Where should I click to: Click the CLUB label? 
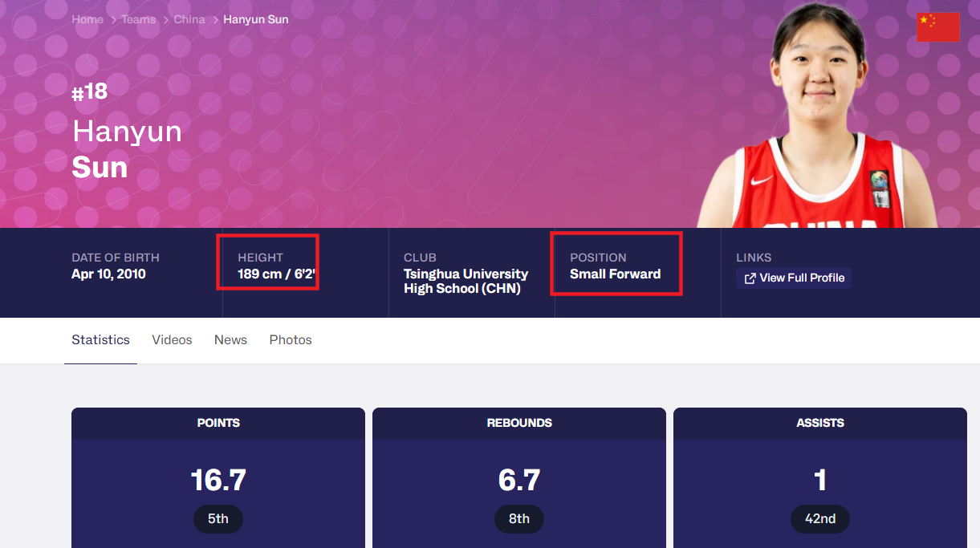[x=420, y=258]
